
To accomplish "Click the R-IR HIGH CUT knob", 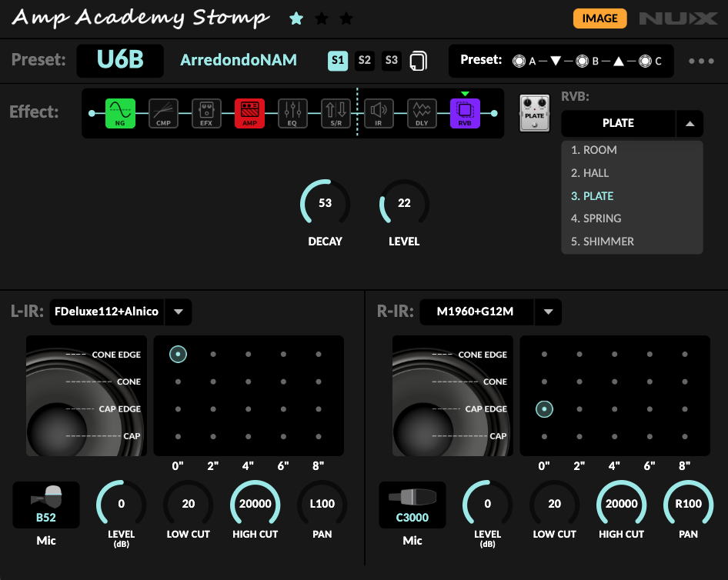I will (x=621, y=505).
